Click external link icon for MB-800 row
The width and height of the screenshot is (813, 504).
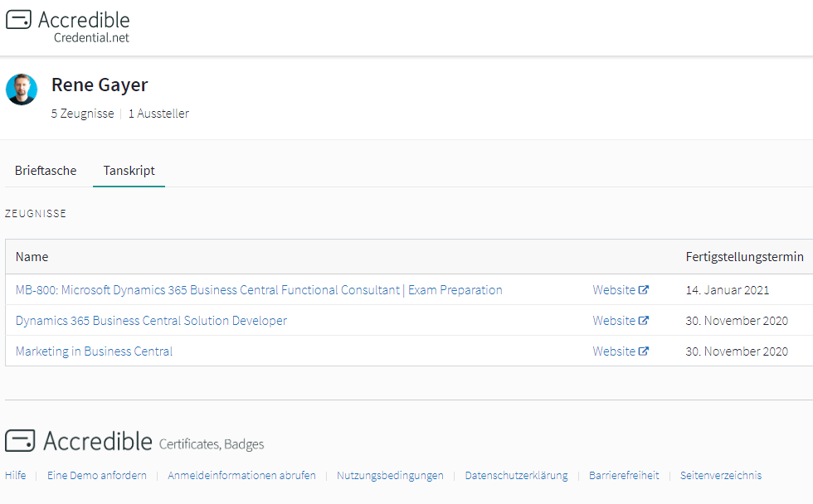coord(644,290)
